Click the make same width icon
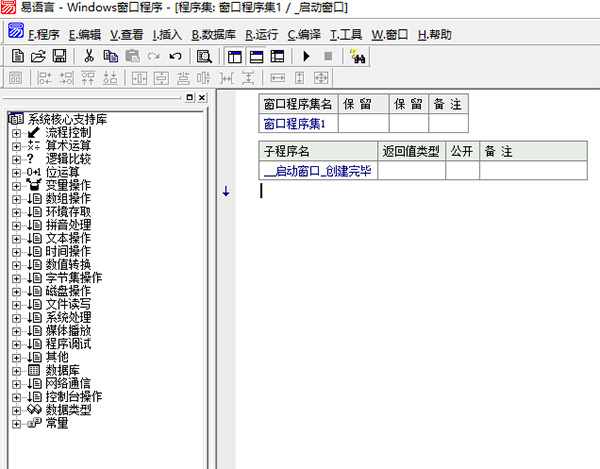 277,78
